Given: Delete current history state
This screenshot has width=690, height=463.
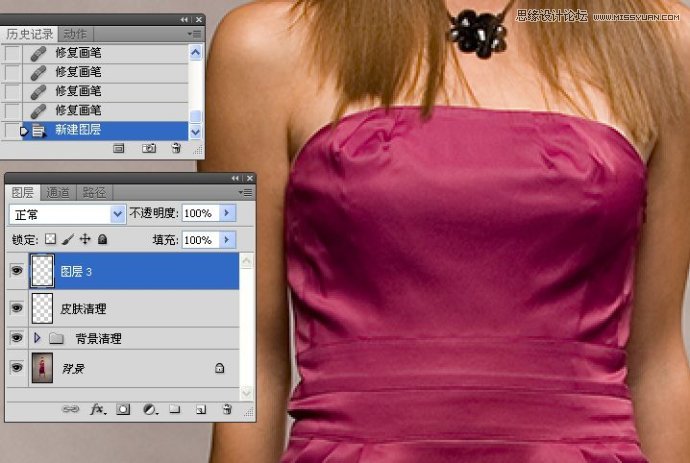Looking at the screenshot, I should coord(176,148).
